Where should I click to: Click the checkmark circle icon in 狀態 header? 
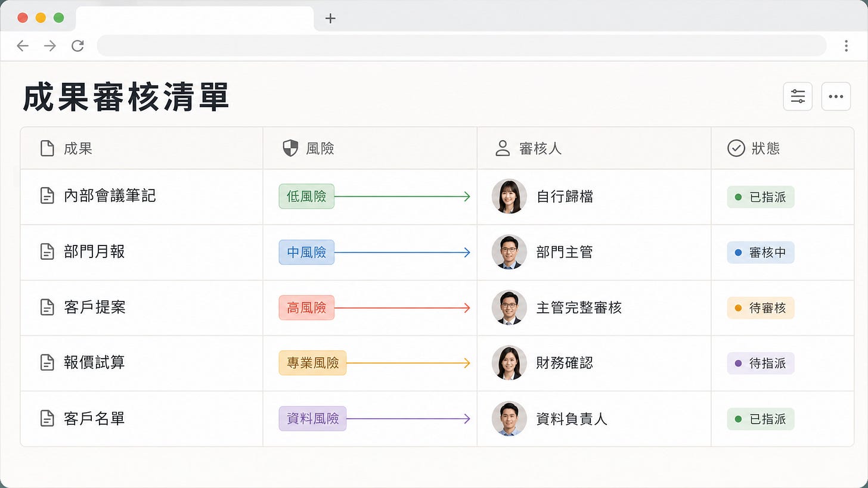pyautogui.click(x=736, y=148)
